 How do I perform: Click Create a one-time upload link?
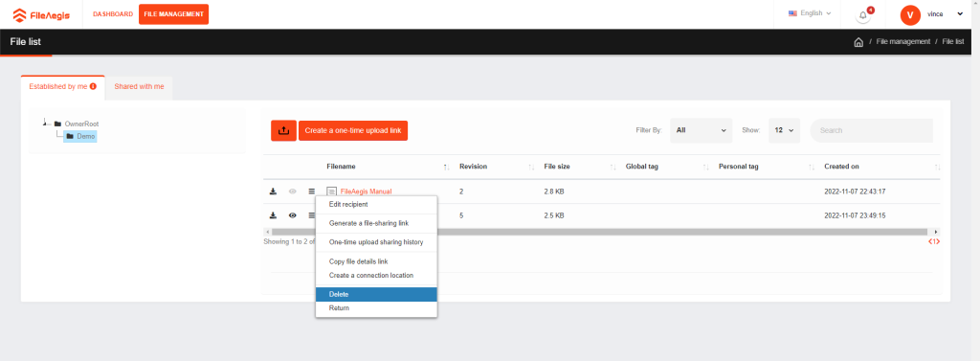coord(353,131)
